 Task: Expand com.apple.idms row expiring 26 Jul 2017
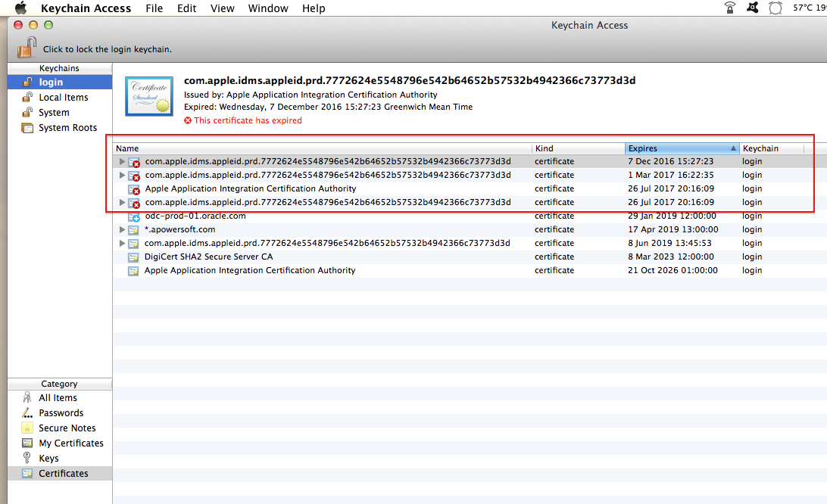[x=122, y=203]
